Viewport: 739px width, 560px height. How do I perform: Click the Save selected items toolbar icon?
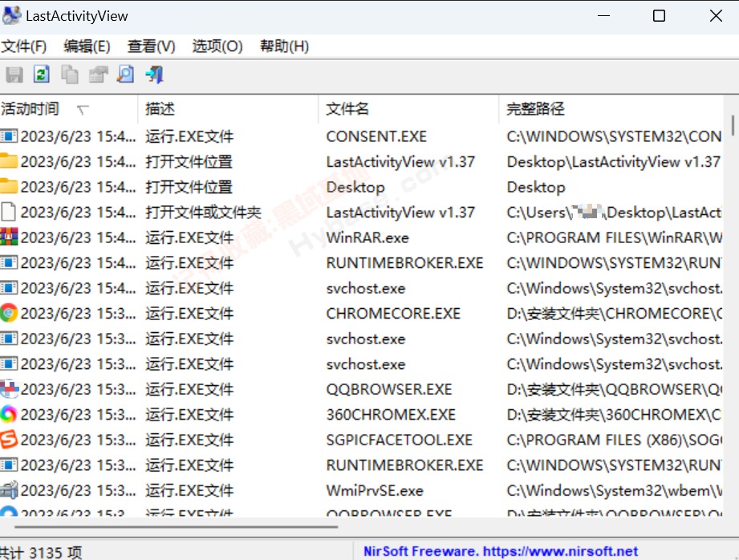14,75
